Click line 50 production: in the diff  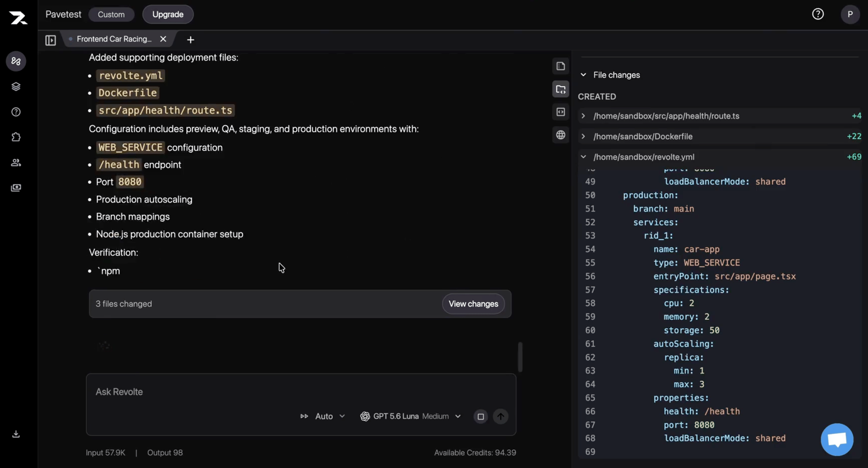point(650,195)
